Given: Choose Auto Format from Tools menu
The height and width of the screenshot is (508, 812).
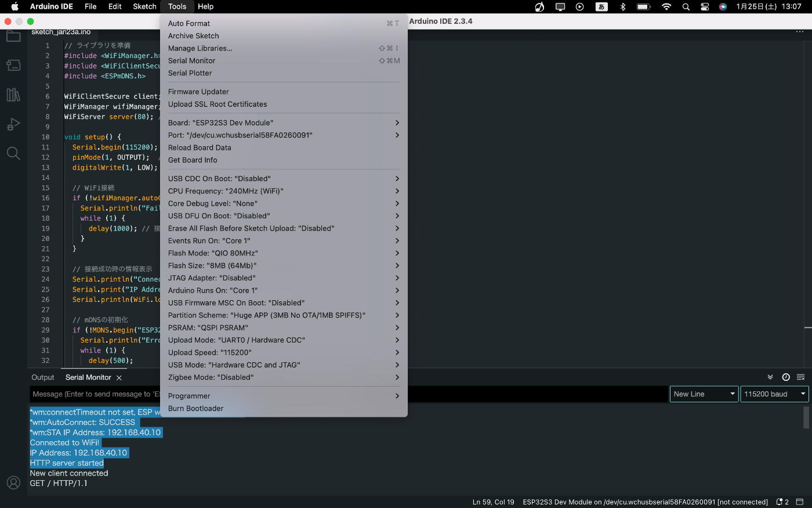Looking at the screenshot, I should click(284, 24).
